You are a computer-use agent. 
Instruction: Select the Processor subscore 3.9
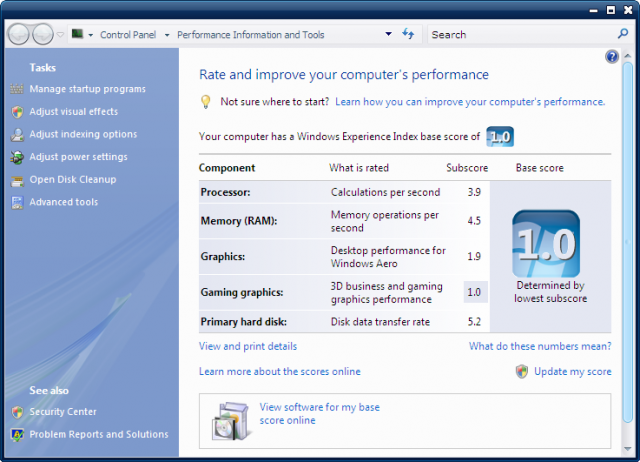474,192
